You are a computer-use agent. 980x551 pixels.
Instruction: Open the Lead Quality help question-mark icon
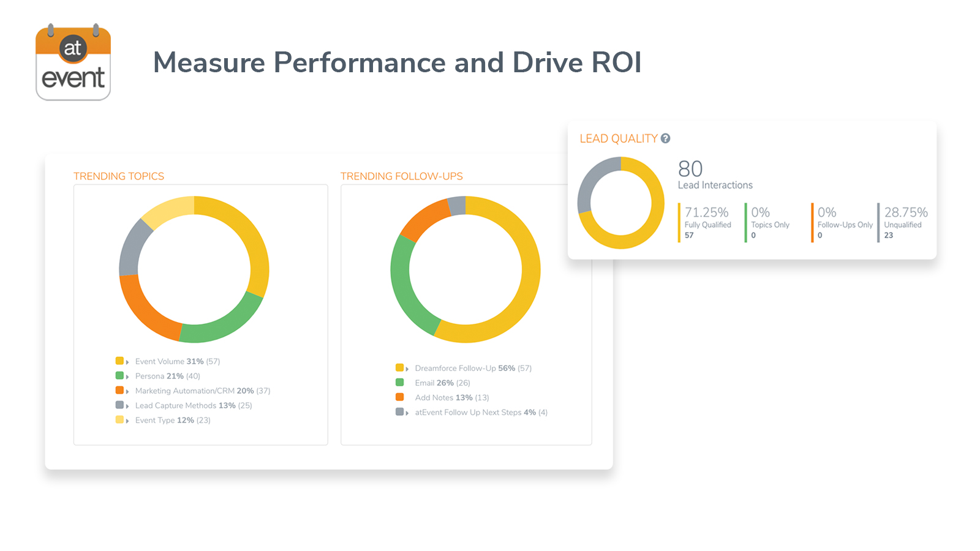[665, 138]
